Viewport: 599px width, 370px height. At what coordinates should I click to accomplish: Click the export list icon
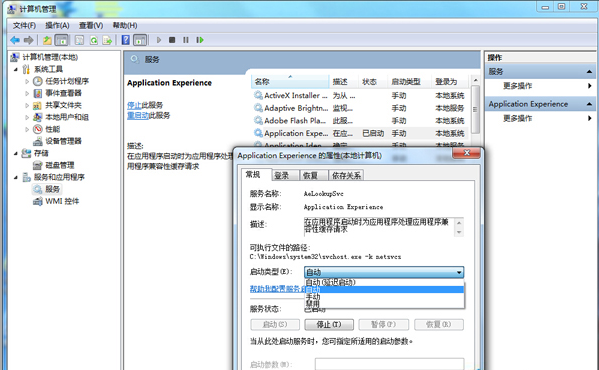pos(108,40)
